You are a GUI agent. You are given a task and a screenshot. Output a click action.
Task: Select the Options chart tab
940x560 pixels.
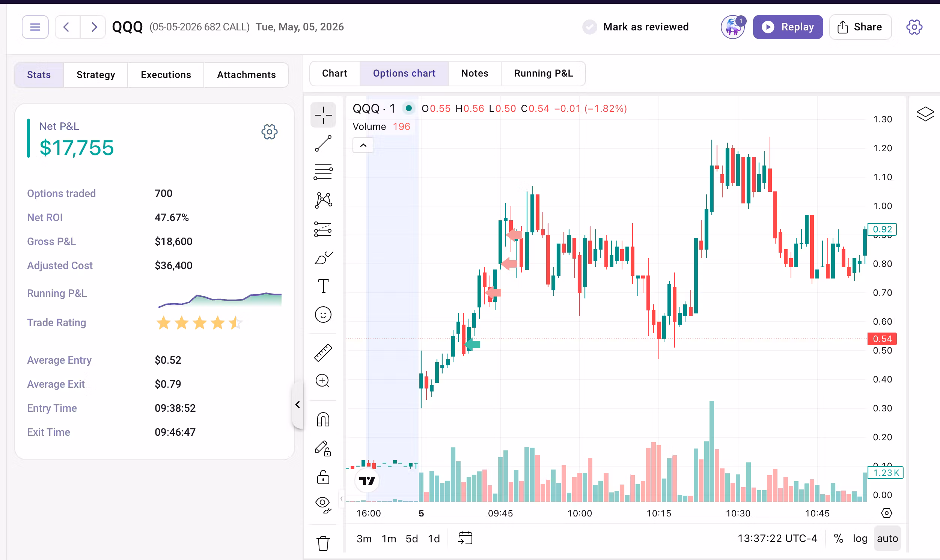click(x=404, y=73)
